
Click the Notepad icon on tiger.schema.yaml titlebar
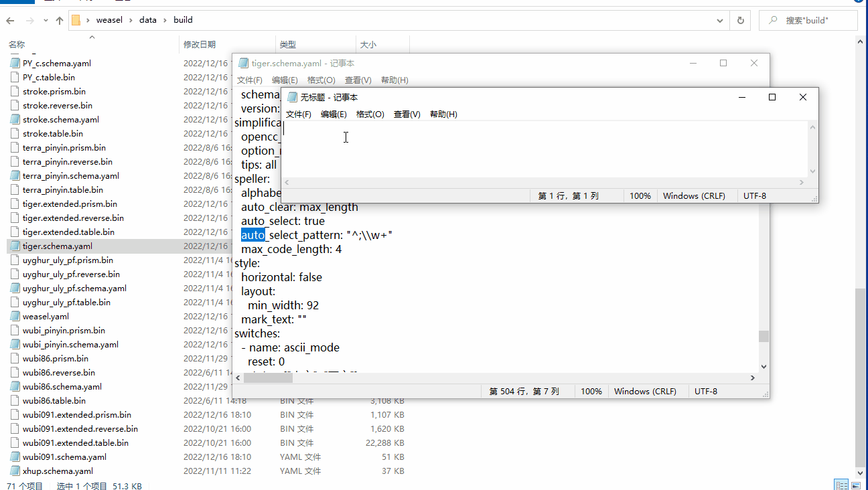tap(243, 62)
